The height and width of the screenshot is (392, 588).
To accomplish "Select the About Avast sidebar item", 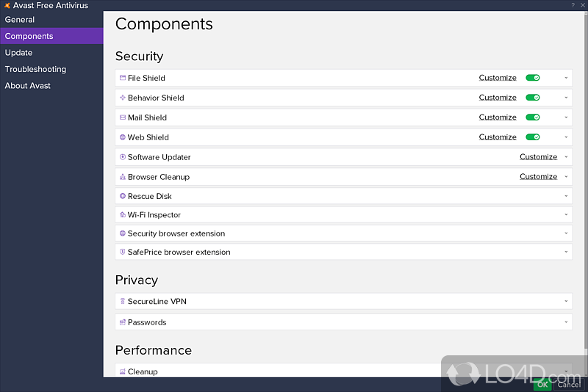I will pos(28,86).
